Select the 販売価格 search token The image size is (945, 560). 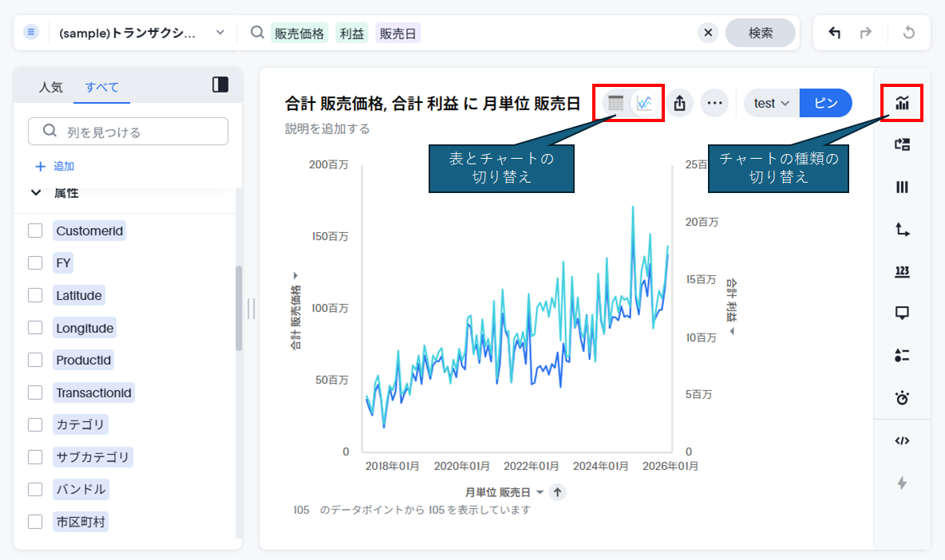click(x=299, y=34)
